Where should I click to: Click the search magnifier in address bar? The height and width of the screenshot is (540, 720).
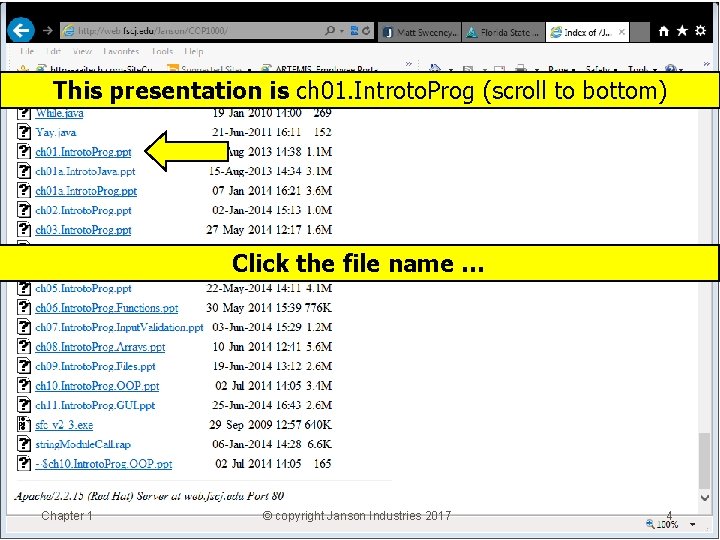tap(330, 31)
